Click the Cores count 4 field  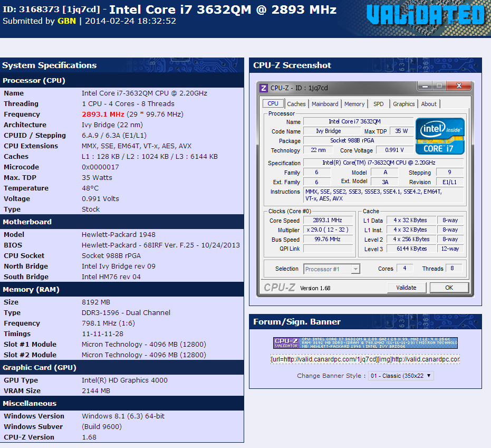(405, 268)
